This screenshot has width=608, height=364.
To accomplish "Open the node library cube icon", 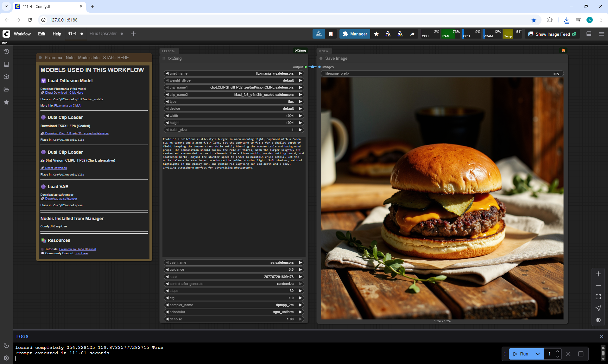I will tap(6, 77).
